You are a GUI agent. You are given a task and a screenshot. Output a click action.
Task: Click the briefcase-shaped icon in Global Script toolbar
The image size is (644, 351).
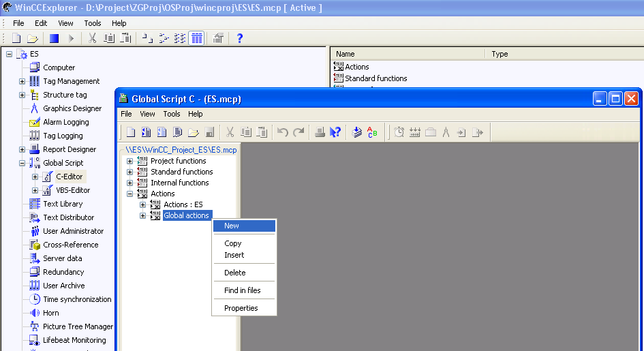[431, 132]
